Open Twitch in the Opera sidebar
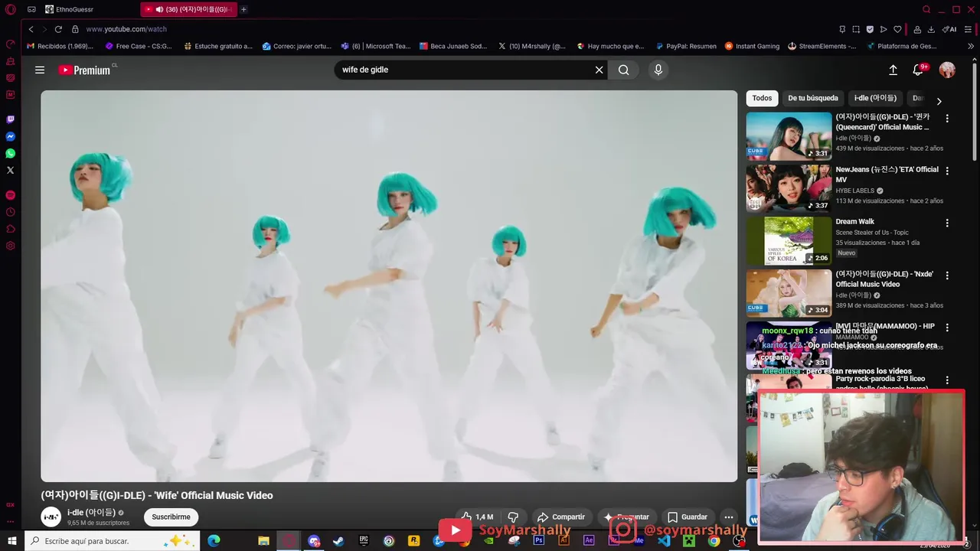Screen dimensions: 980x551 coord(11,119)
